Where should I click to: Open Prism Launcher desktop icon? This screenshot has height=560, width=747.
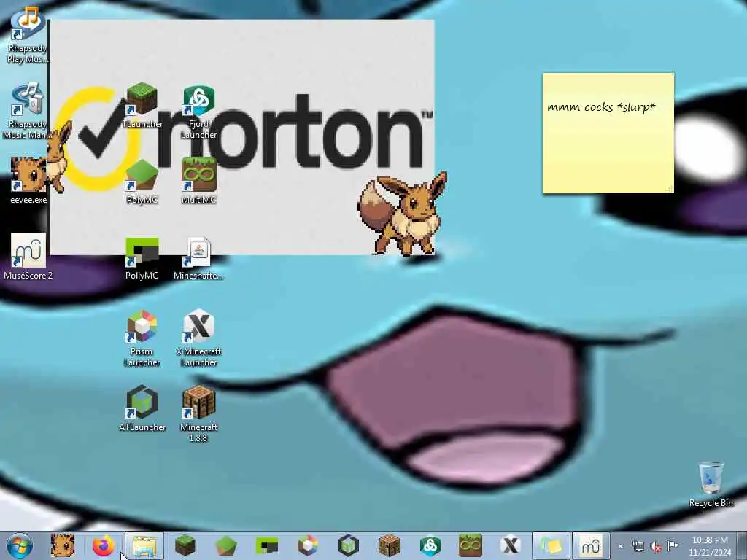coord(142,338)
